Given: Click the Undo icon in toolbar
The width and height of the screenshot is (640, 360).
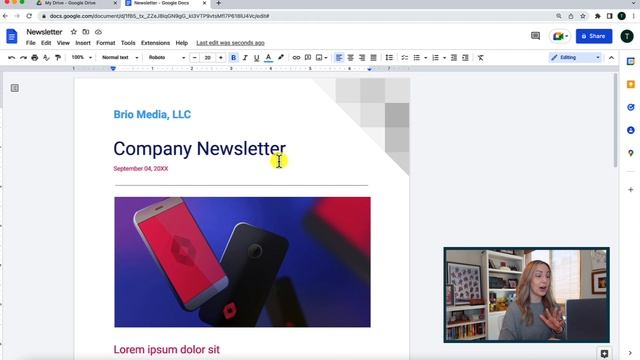Looking at the screenshot, I should pyautogui.click(x=11, y=58).
